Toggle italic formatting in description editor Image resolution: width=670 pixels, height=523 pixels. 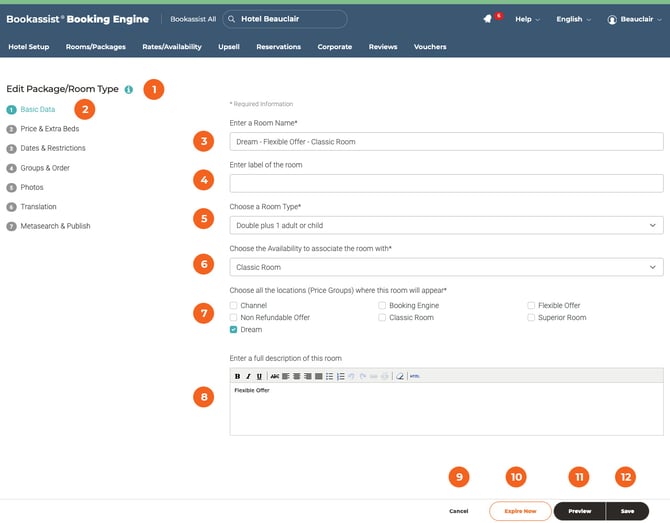248,376
